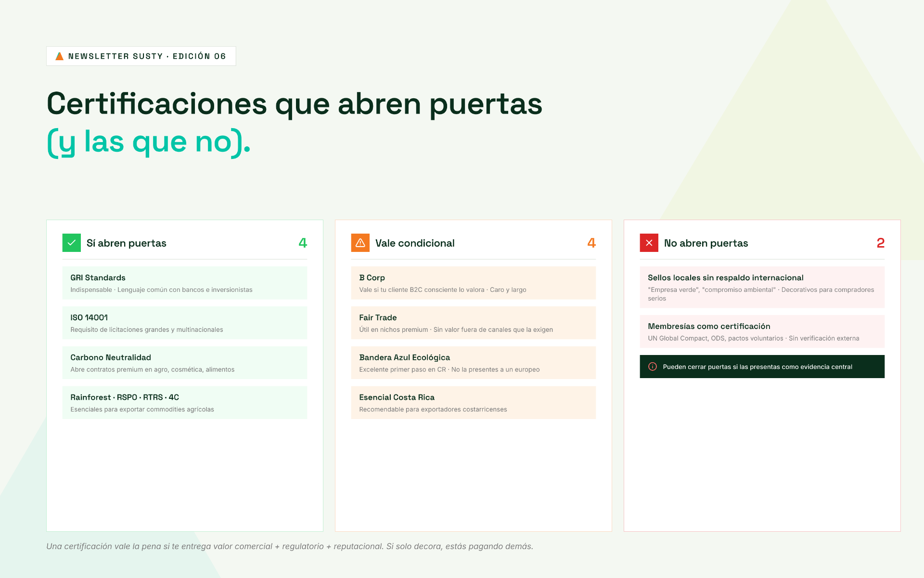Click the orange warning triangle icon
The width and height of the screenshot is (924, 578).
[x=360, y=243]
